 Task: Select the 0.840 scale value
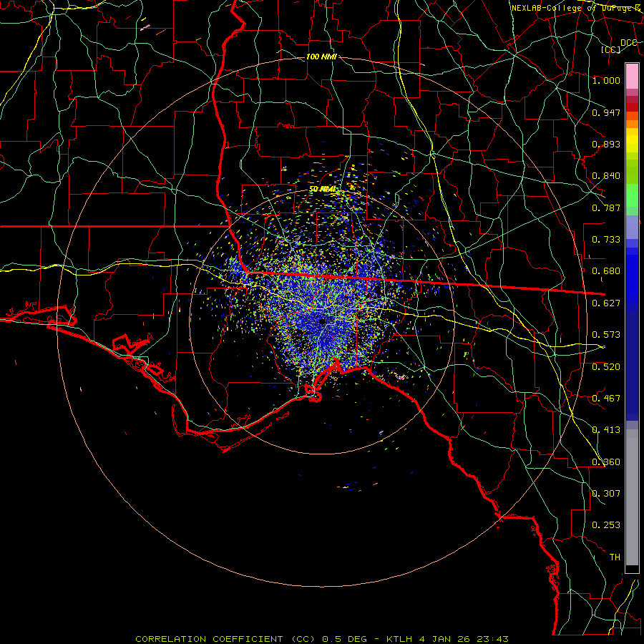[606, 176]
